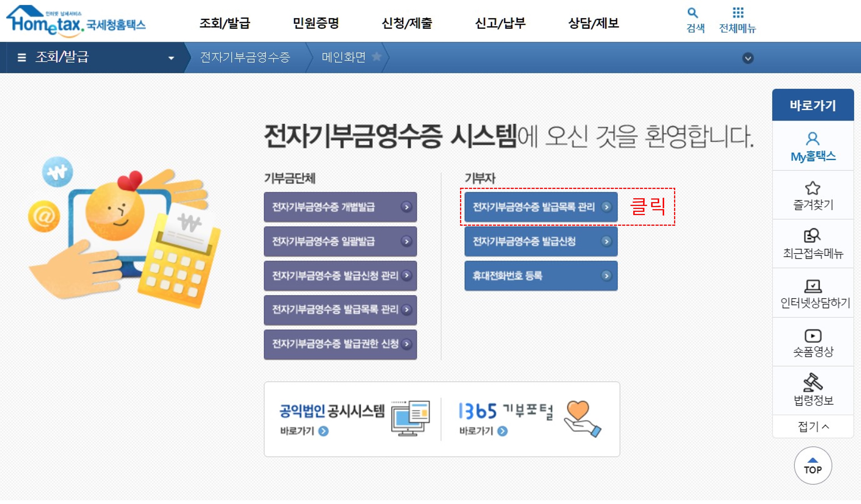Click 전자기부금영수증 발급목록 관리 under 기부자
The width and height of the screenshot is (861, 504).
point(541,207)
